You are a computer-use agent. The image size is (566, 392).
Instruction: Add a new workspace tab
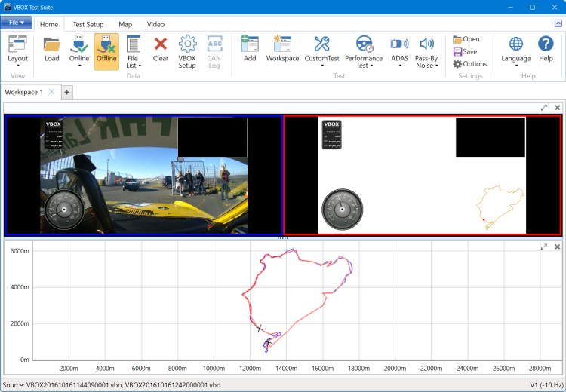(66, 92)
